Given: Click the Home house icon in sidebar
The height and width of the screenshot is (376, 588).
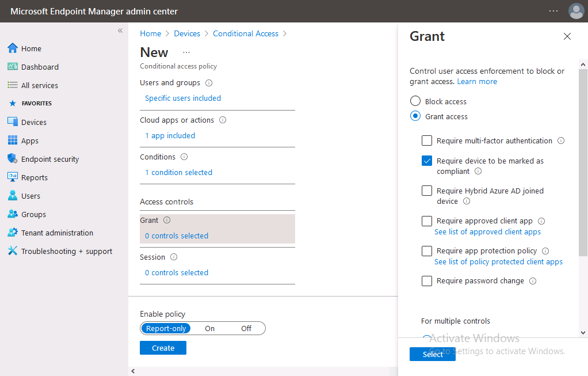Looking at the screenshot, I should pyautogui.click(x=13, y=48).
